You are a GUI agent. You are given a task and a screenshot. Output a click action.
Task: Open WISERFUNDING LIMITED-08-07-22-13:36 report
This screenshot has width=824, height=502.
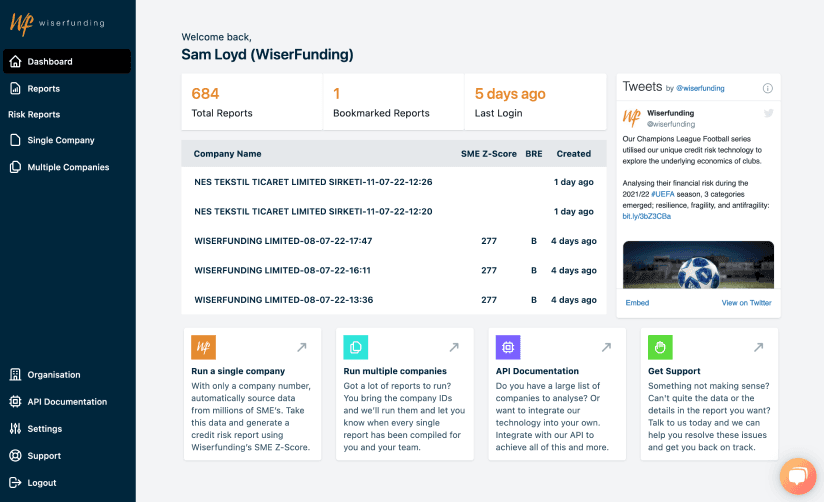[394, 300]
